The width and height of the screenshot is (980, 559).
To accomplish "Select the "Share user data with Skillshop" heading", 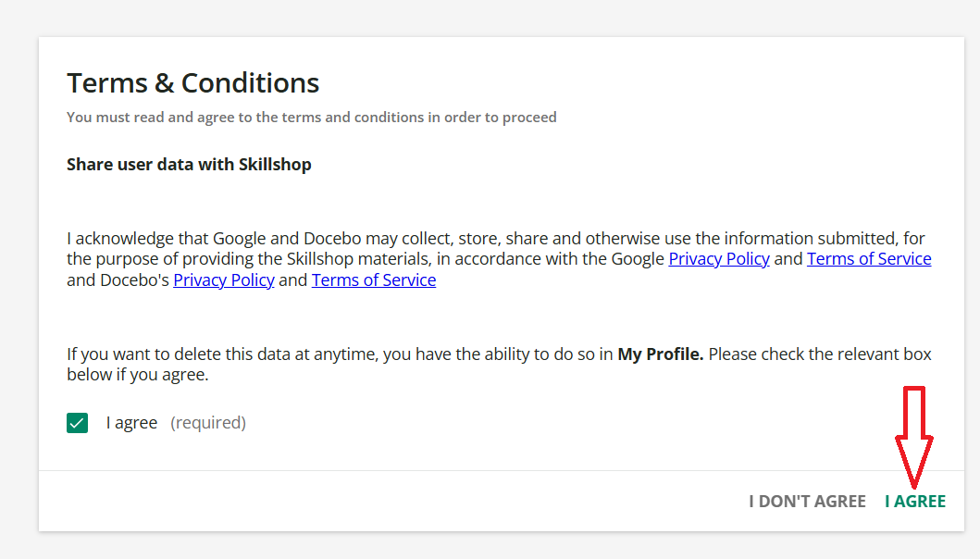I will [x=189, y=165].
